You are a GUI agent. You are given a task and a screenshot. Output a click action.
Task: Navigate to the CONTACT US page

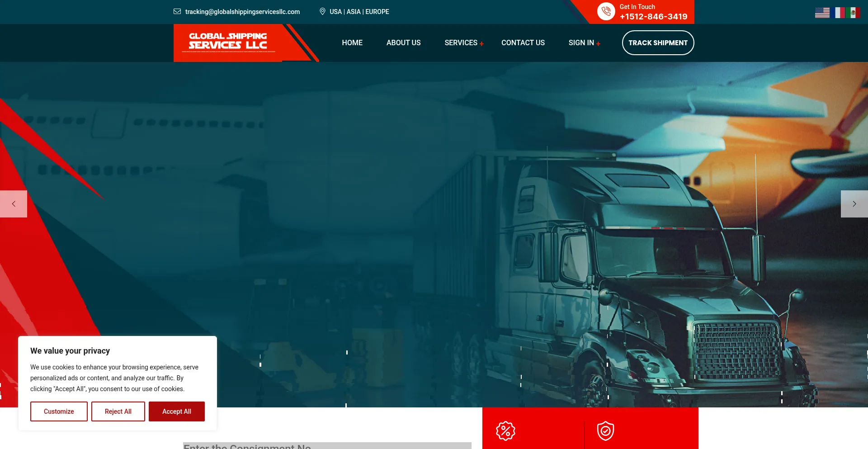(x=523, y=43)
